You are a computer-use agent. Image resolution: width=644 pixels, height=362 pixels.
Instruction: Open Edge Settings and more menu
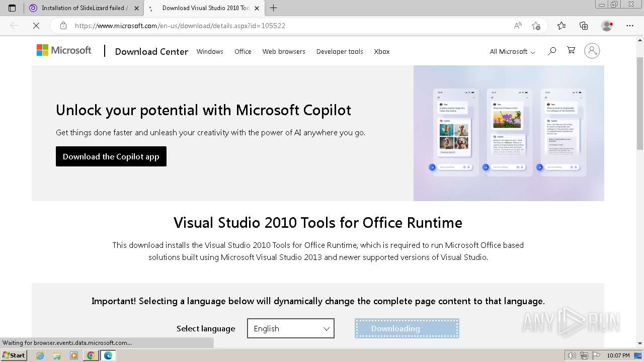coord(629,26)
